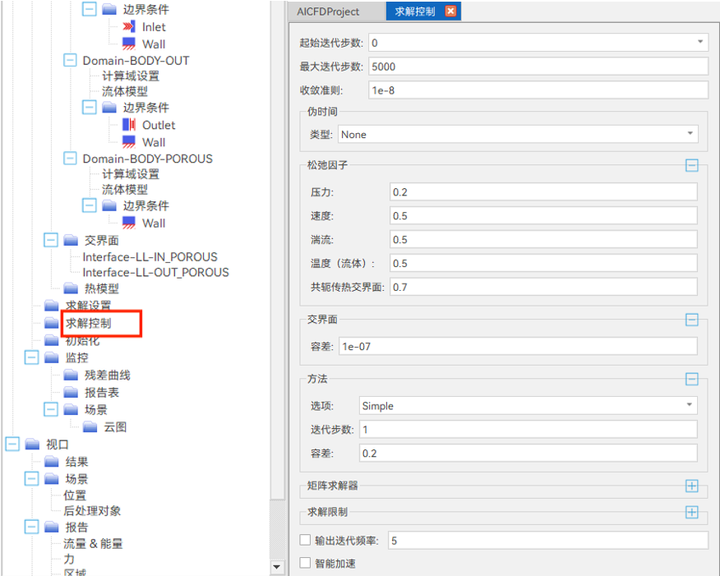
Task: Select the Inlet boundary icon
Action: [129, 27]
